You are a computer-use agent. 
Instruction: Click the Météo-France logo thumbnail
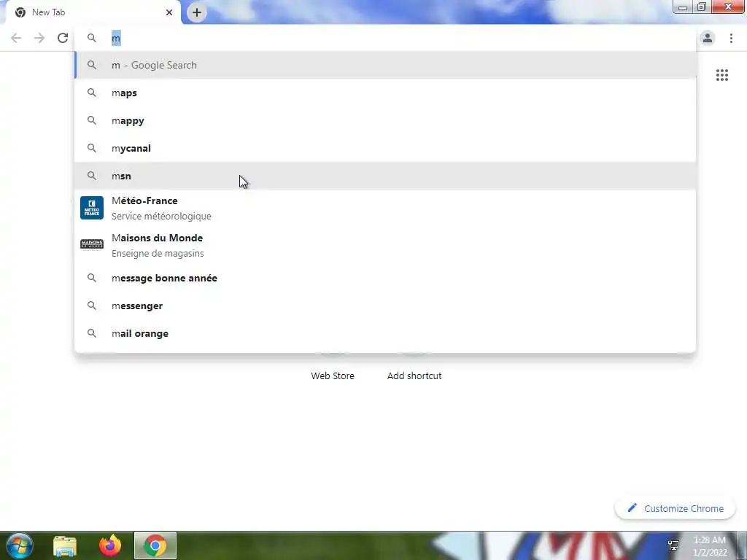tap(92, 208)
